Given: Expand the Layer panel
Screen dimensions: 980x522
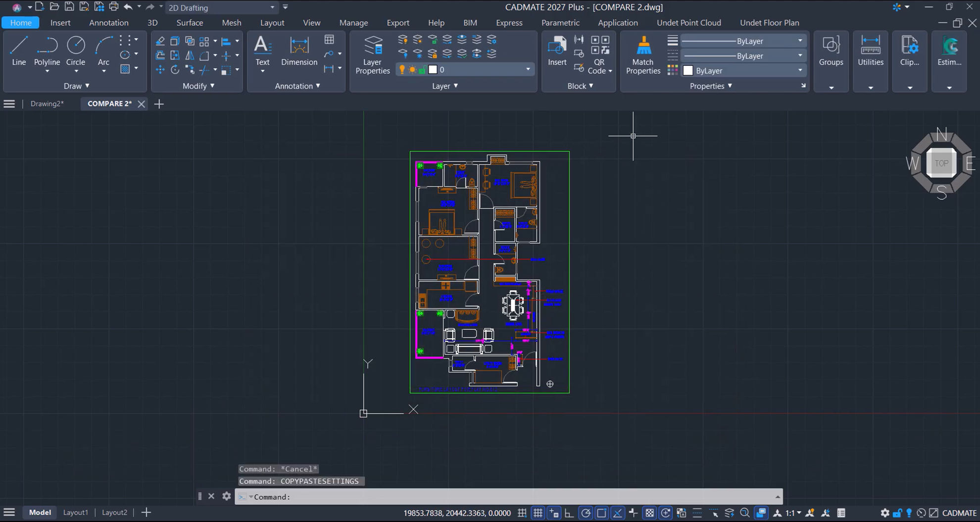Looking at the screenshot, I should point(445,86).
